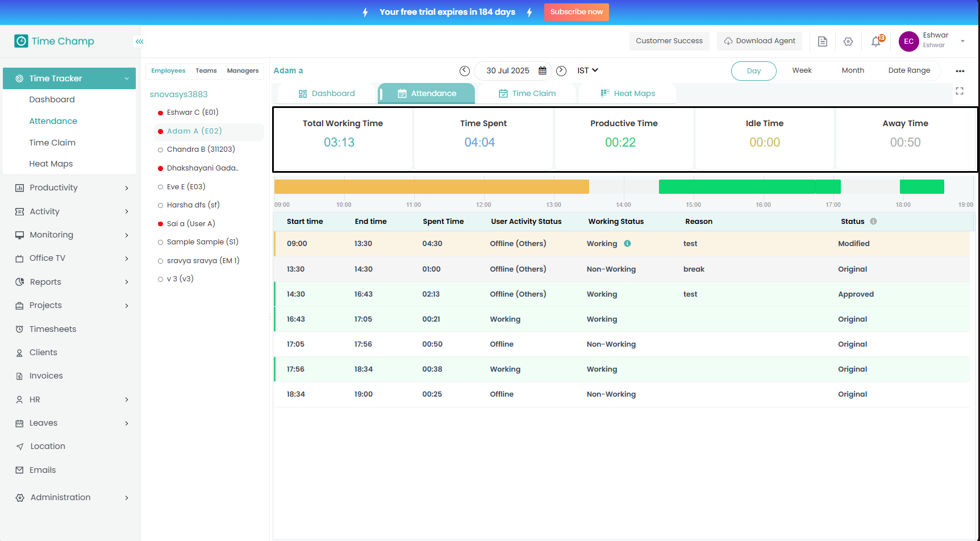Click the Subscribe now button
The width and height of the screenshot is (980, 541).
click(576, 12)
